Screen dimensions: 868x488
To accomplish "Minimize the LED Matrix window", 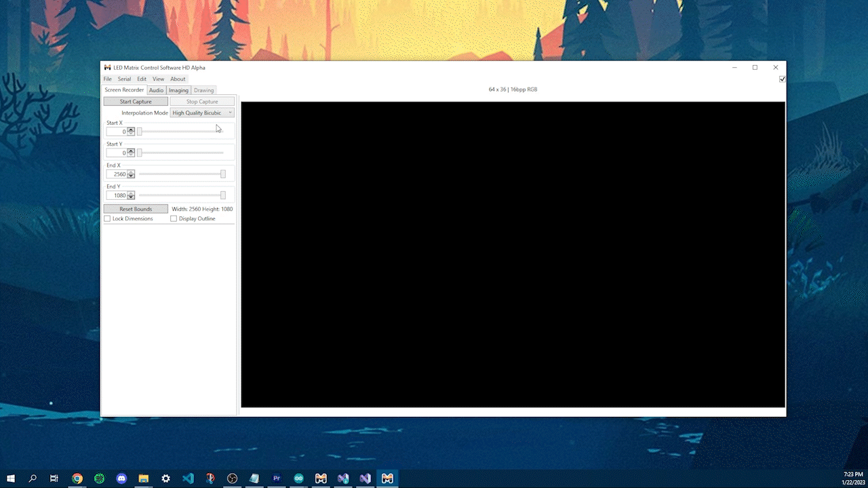I will pyautogui.click(x=734, y=68).
